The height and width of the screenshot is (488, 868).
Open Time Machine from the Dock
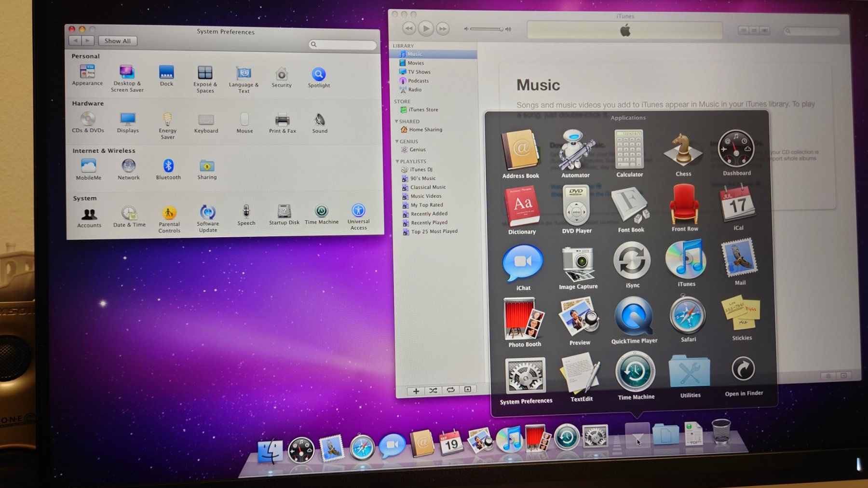(566, 437)
